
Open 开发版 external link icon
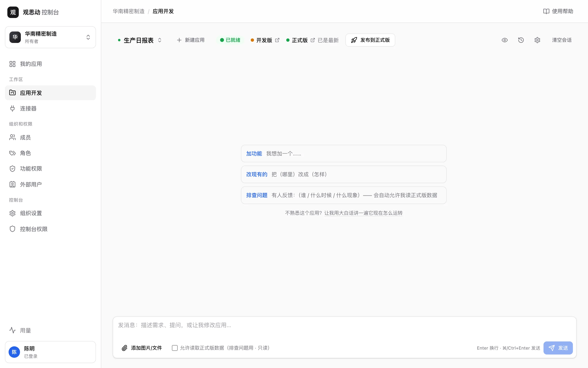tap(277, 40)
